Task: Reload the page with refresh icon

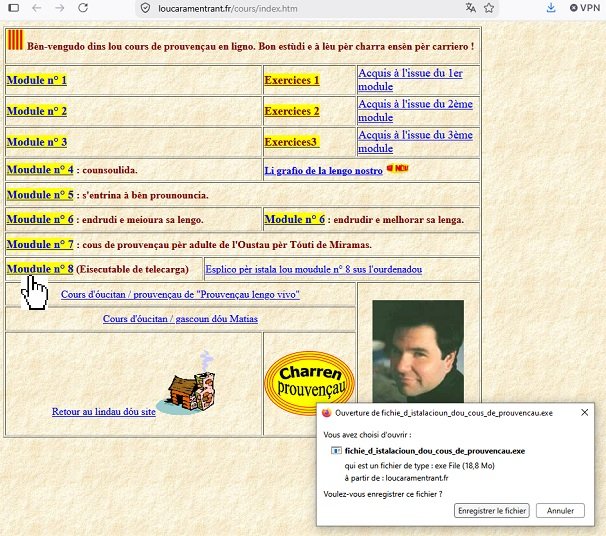Action: 83,8
